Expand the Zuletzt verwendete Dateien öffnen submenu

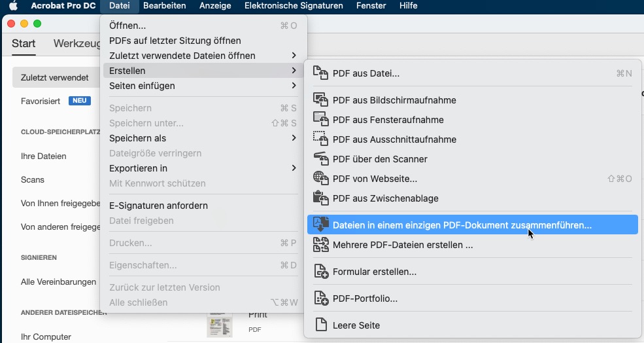pyautogui.click(x=294, y=56)
